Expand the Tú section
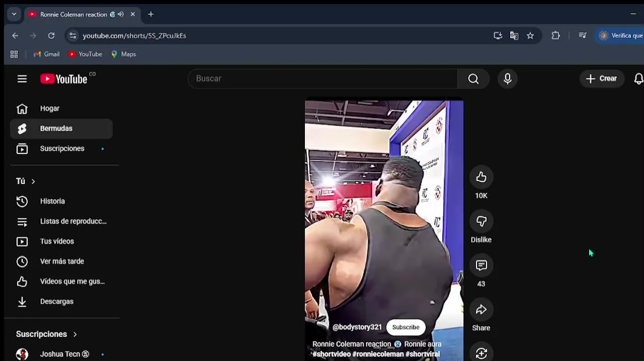The width and height of the screenshot is (644, 361). 26,181
